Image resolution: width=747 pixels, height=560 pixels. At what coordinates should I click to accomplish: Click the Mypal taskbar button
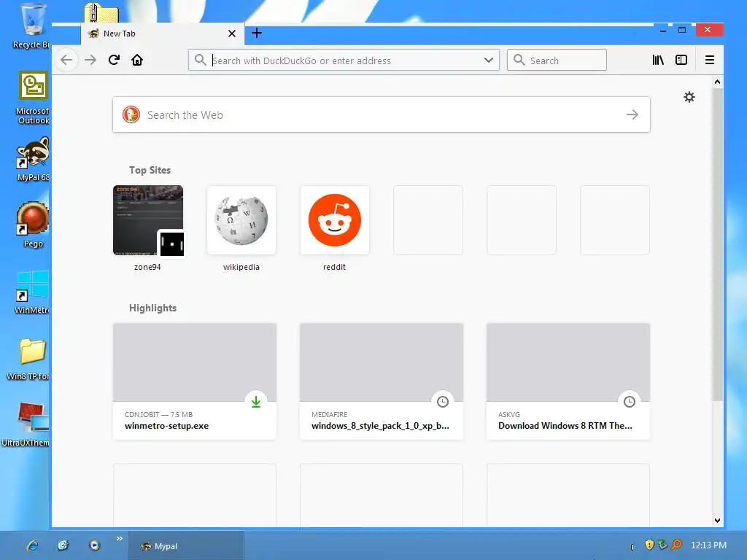(186, 545)
